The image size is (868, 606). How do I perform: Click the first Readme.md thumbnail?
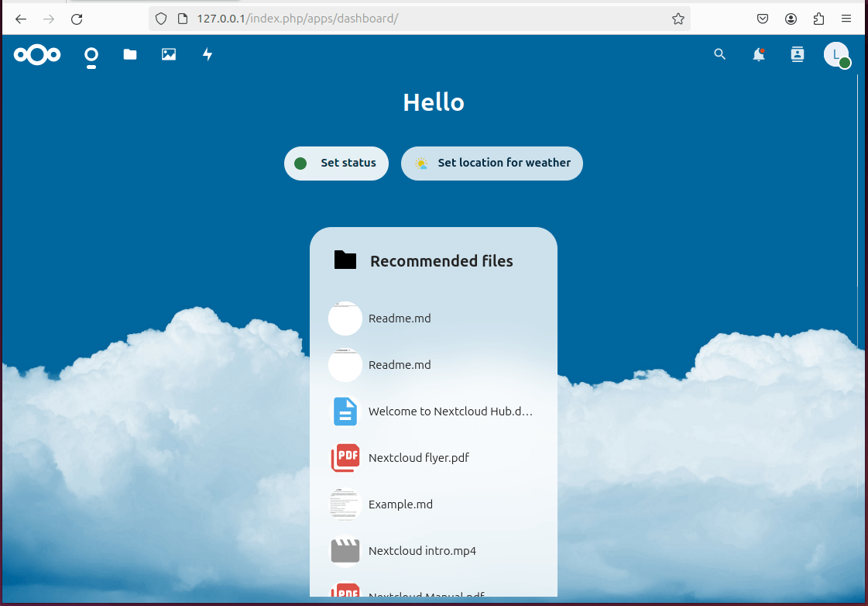pyautogui.click(x=345, y=318)
